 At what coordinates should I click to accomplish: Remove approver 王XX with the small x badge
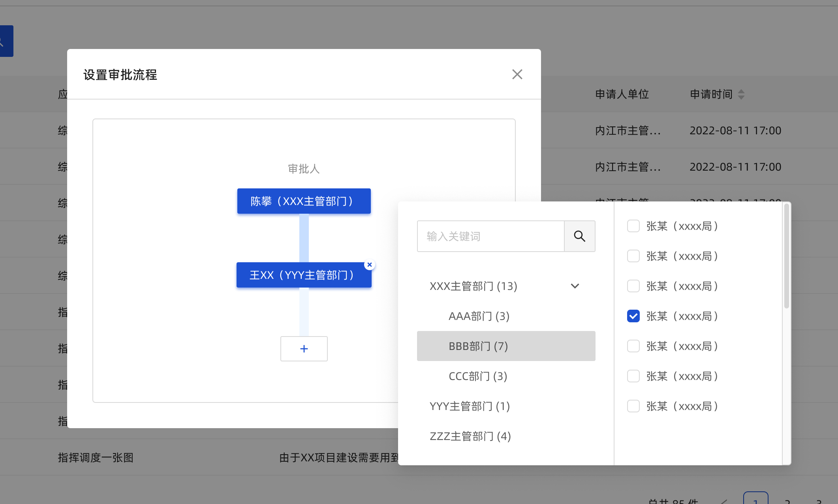pos(370,265)
